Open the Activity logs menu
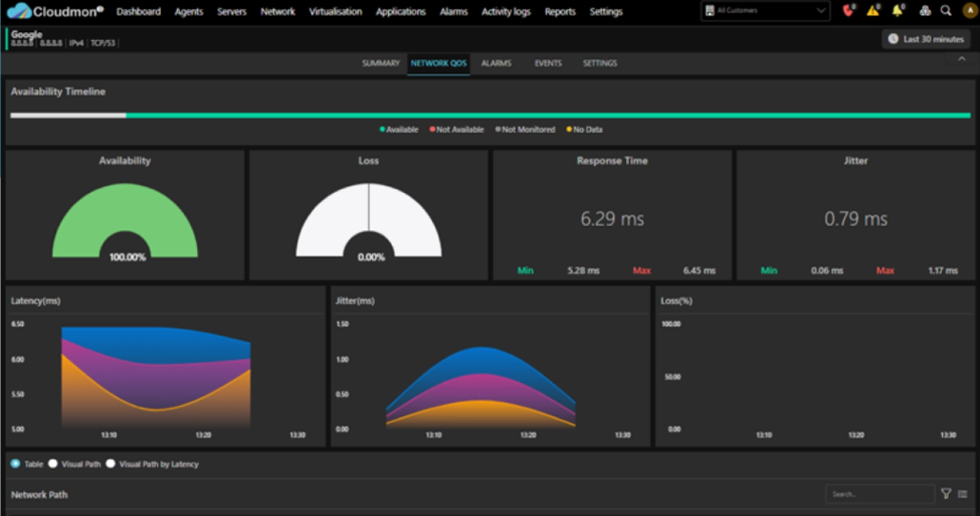The height and width of the screenshot is (516, 980). point(506,11)
